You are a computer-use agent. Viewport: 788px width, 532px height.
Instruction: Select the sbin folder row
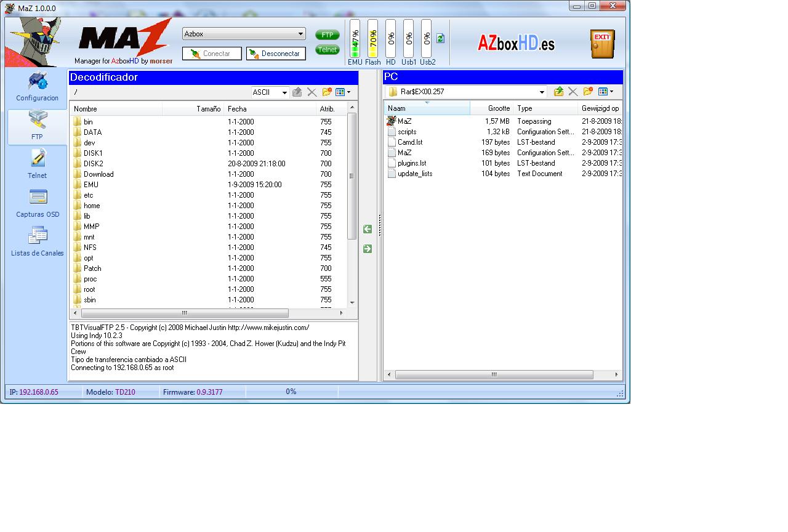tap(209, 300)
